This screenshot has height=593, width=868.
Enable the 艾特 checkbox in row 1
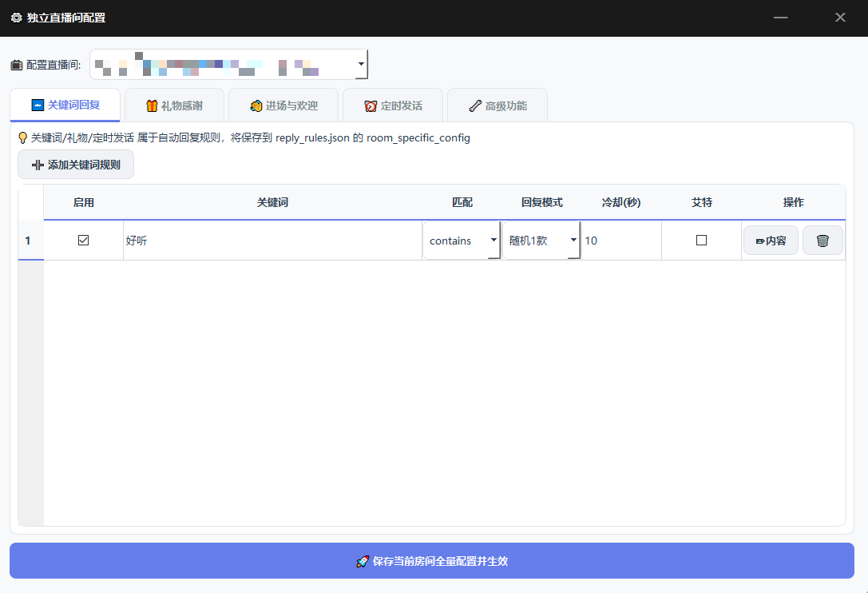(x=701, y=240)
